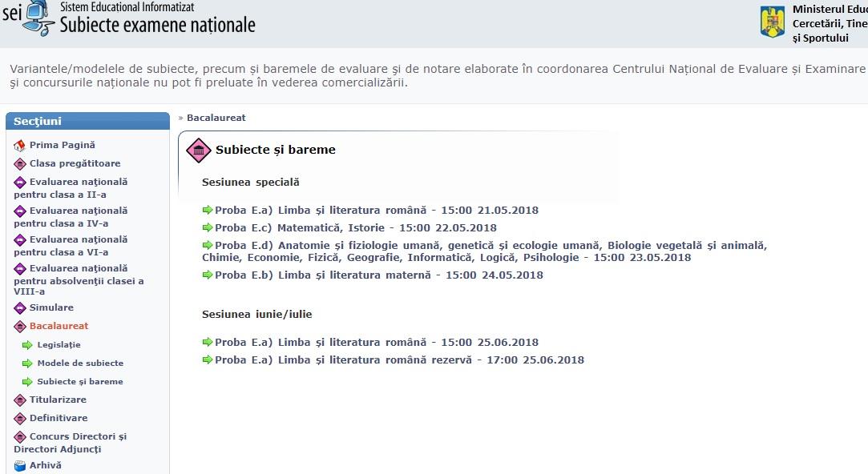The height and width of the screenshot is (474, 868).
Task: Click the Arhivă database icon
Action: (x=20, y=466)
